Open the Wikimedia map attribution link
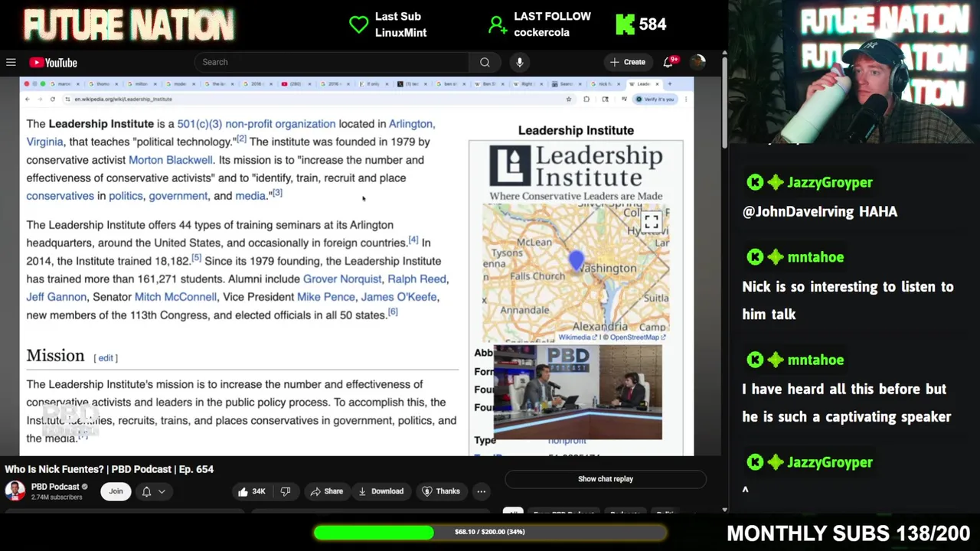 click(x=577, y=337)
